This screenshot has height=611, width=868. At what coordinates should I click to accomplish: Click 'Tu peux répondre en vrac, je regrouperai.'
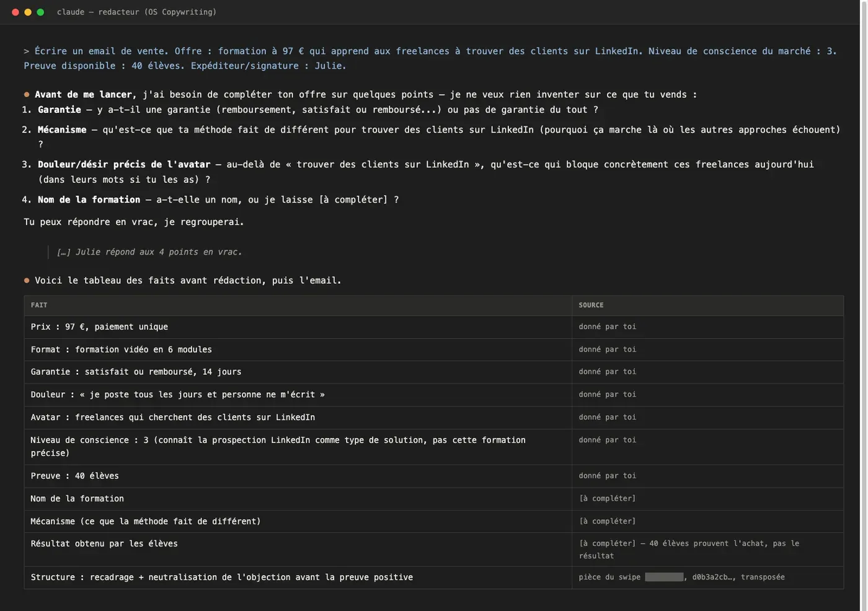134,222
